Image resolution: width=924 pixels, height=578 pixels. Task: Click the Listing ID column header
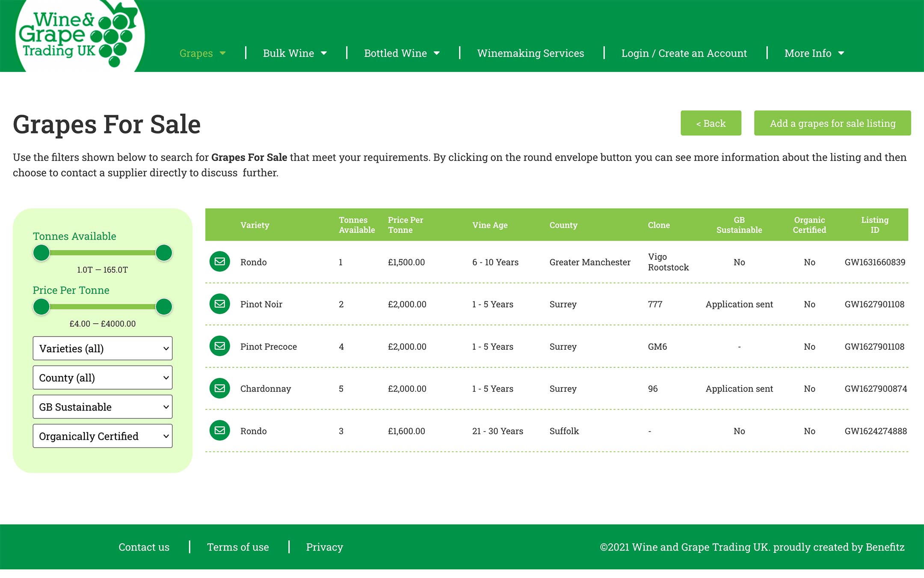875,225
